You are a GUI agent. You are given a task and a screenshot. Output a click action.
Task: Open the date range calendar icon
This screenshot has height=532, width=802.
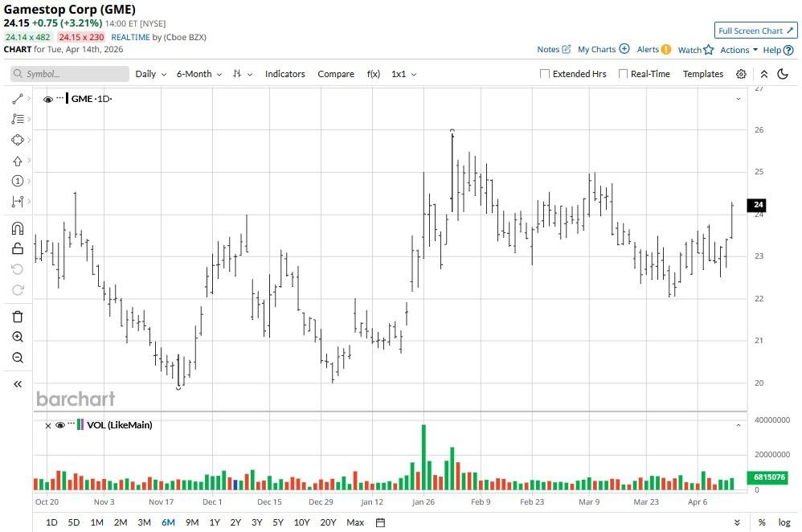(381, 522)
